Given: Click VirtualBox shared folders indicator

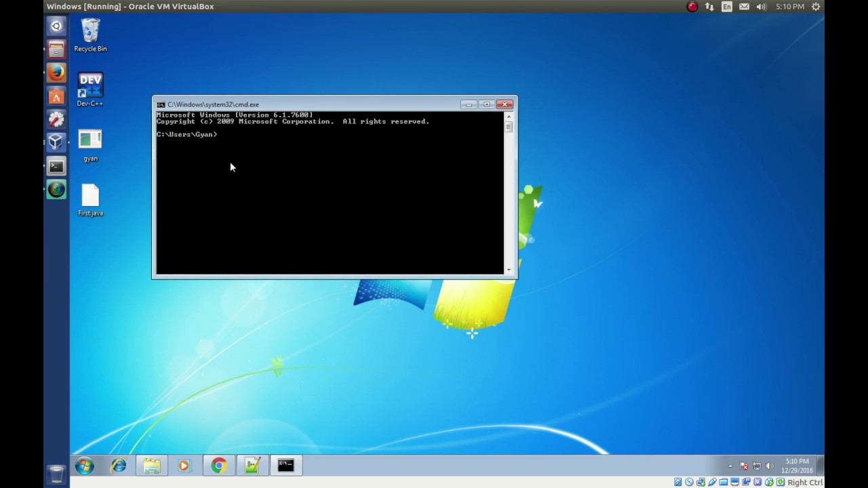Looking at the screenshot, I should tap(724, 482).
